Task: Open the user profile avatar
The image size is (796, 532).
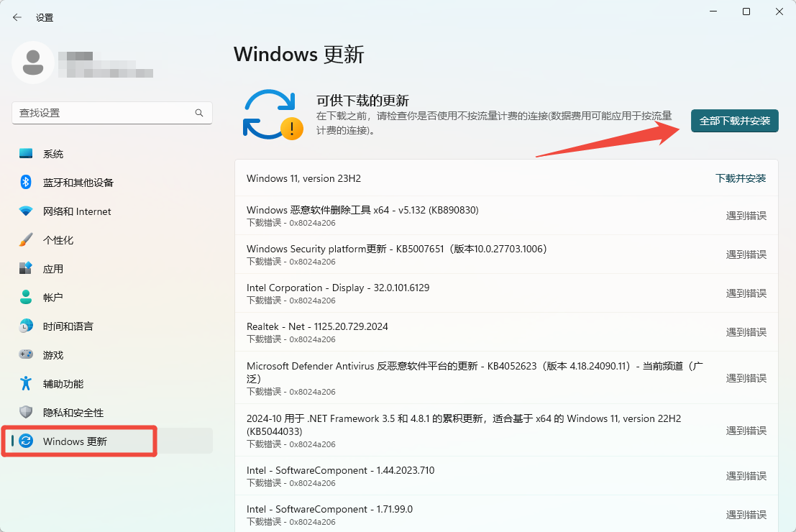Action: click(x=33, y=63)
